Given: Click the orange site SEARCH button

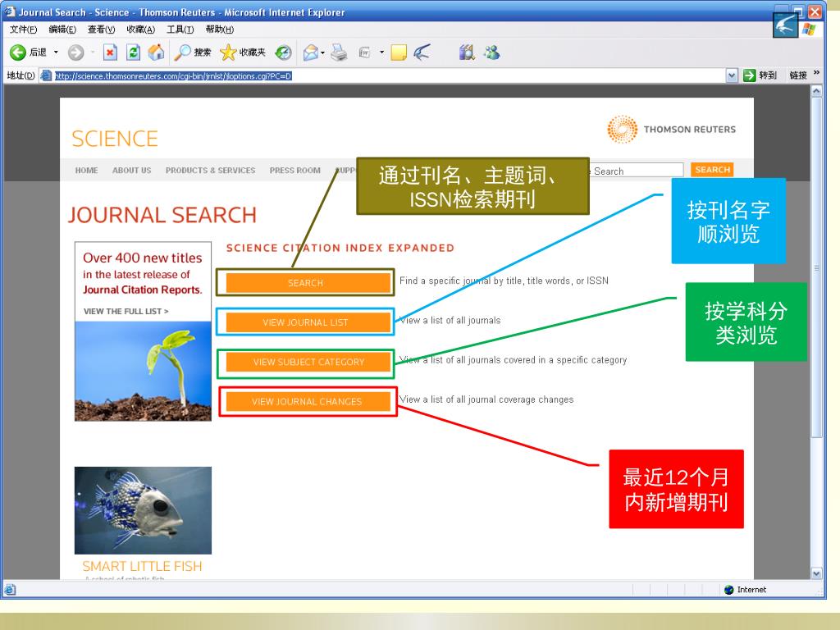Looking at the screenshot, I should 713,170.
